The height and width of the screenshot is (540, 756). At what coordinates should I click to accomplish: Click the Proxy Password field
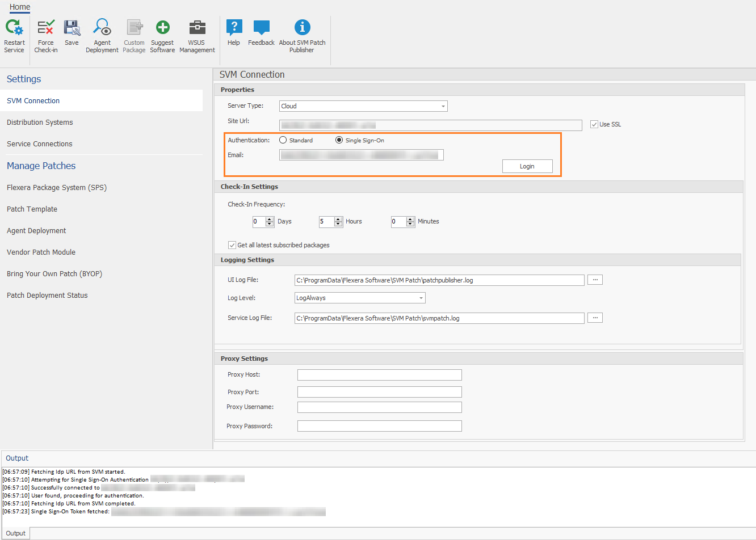(380, 426)
